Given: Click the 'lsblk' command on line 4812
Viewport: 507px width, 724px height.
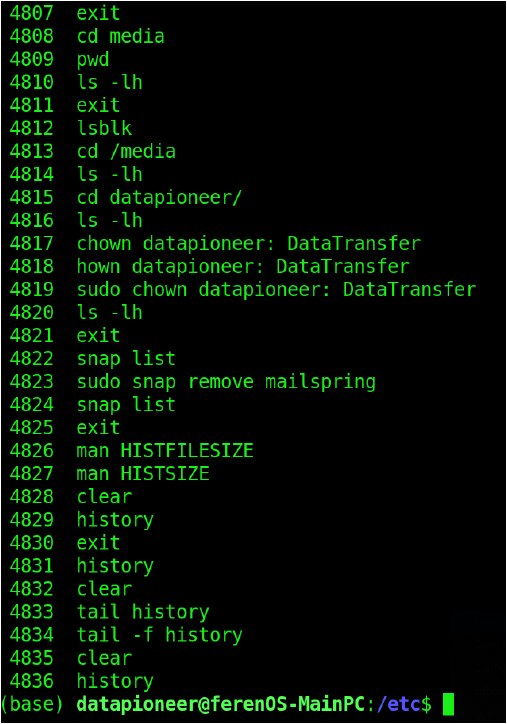Looking at the screenshot, I should click(x=104, y=128).
